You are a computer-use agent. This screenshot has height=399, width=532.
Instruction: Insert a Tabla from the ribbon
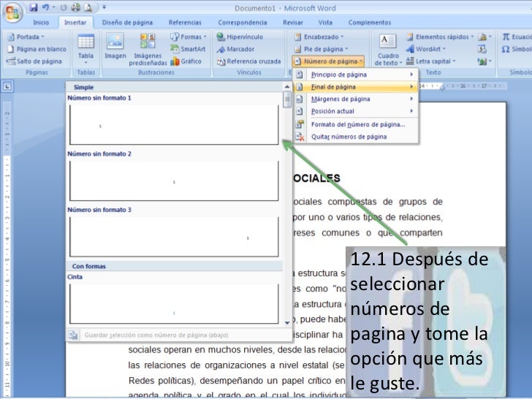85,49
